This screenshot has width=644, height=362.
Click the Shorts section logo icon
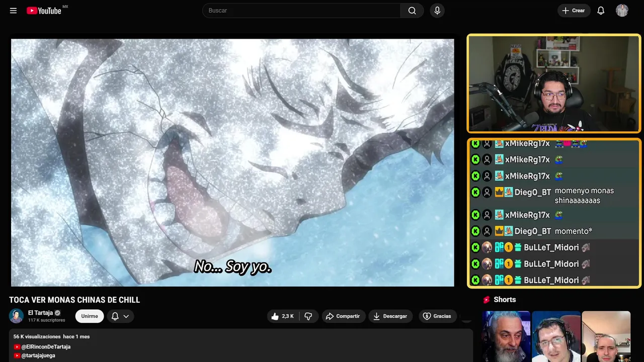coord(487,300)
